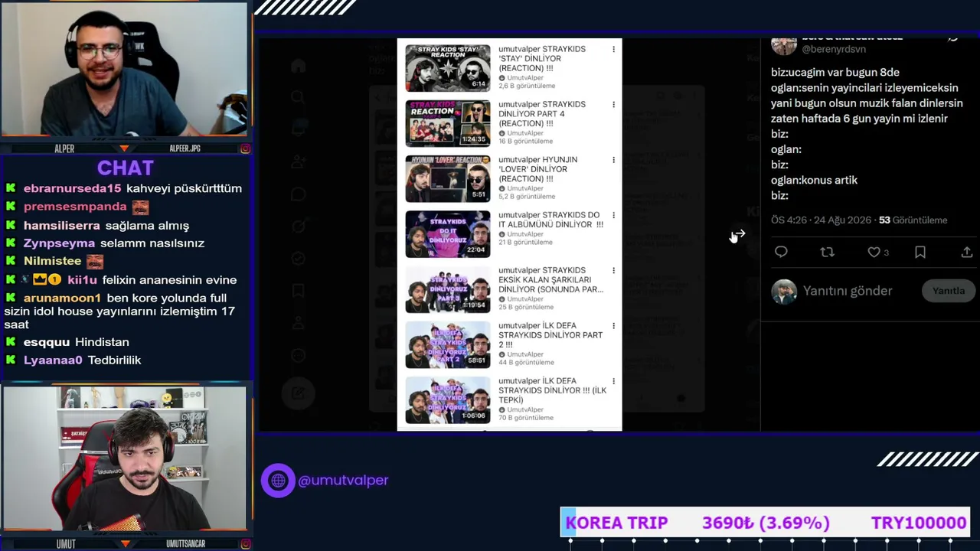Open the 1:19:54 video thumbnail

(448, 289)
